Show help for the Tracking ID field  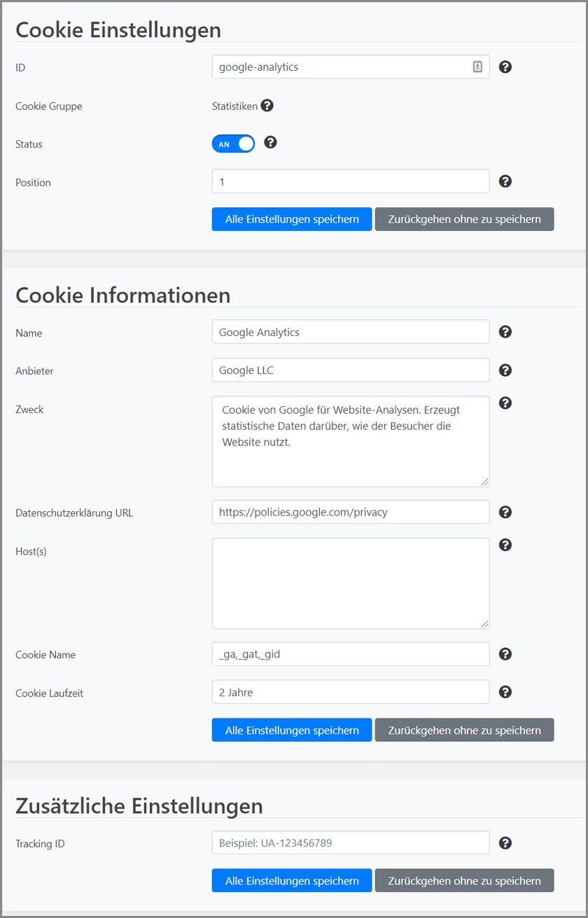[505, 843]
